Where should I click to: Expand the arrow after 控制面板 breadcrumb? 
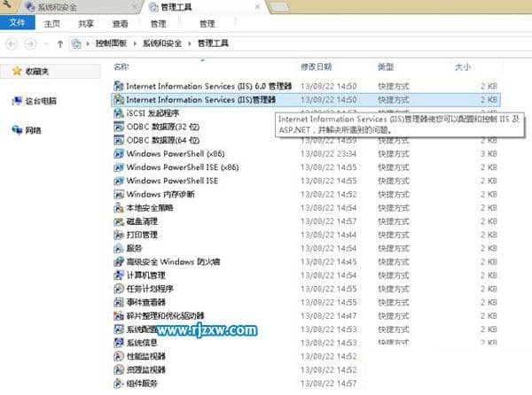pos(135,43)
